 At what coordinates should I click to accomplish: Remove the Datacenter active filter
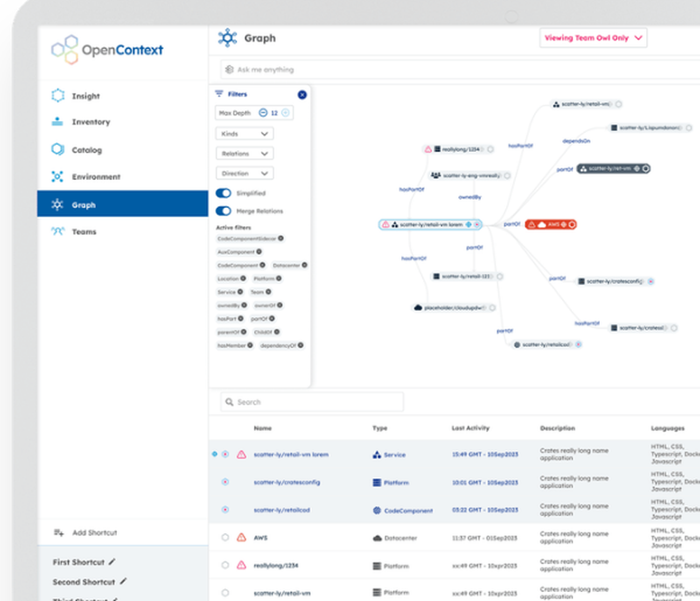tap(304, 265)
